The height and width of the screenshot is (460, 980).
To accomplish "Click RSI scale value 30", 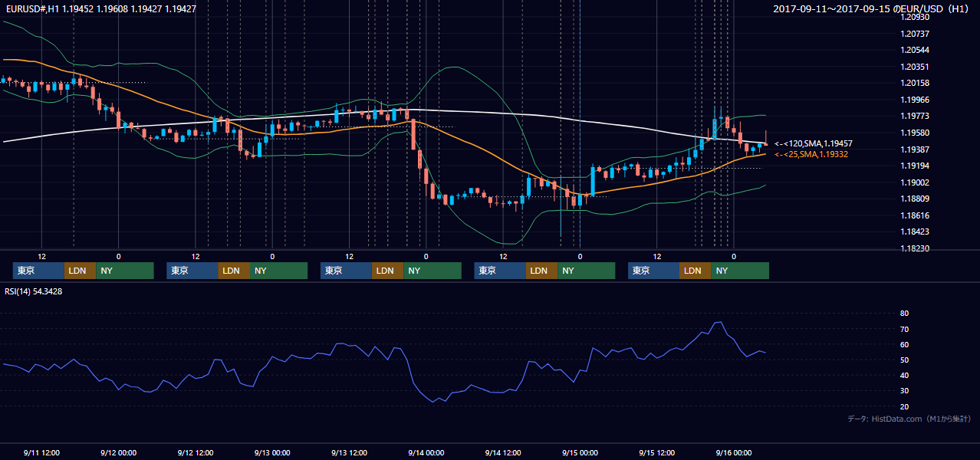I will click(904, 391).
